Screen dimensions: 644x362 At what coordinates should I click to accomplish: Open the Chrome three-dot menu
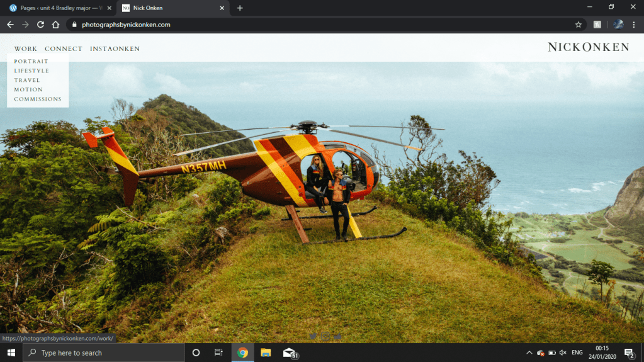click(633, 25)
